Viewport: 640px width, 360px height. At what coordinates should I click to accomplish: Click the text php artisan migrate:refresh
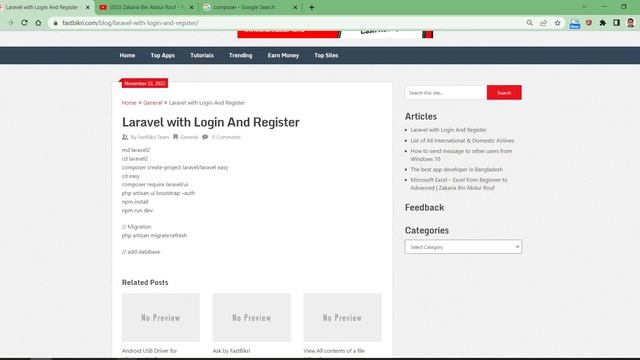click(154, 236)
